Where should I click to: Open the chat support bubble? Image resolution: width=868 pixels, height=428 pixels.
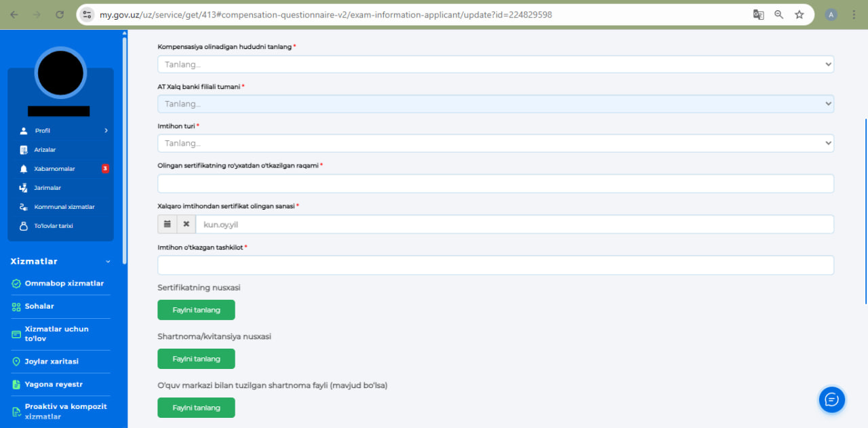pyautogui.click(x=831, y=400)
